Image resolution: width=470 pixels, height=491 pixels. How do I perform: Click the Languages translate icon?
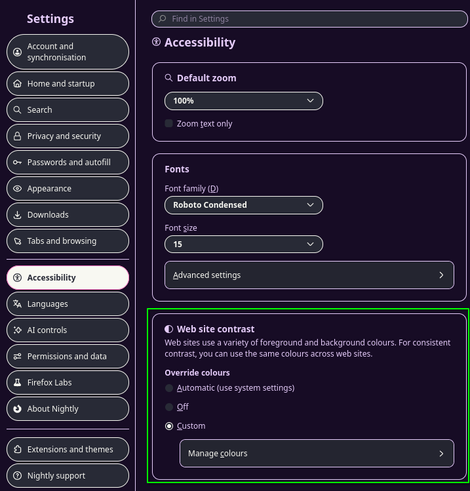pos(17,304)
